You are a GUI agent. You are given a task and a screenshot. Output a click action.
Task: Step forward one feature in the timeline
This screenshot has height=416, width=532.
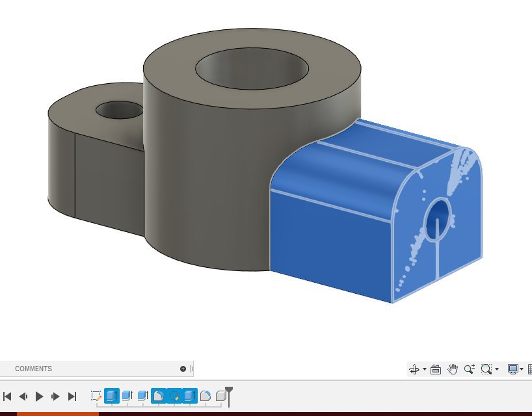click(55, 396)
